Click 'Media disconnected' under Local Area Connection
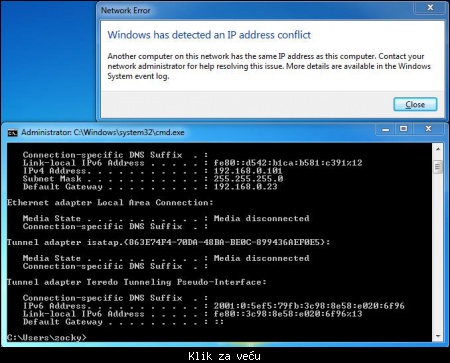 tap(261, 219)
